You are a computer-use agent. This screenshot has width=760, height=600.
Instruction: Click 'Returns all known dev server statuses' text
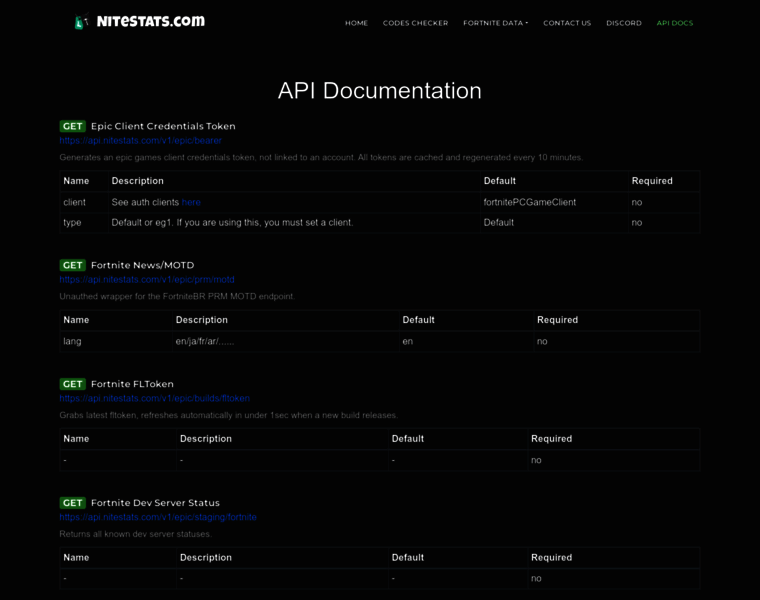[136, 534]
